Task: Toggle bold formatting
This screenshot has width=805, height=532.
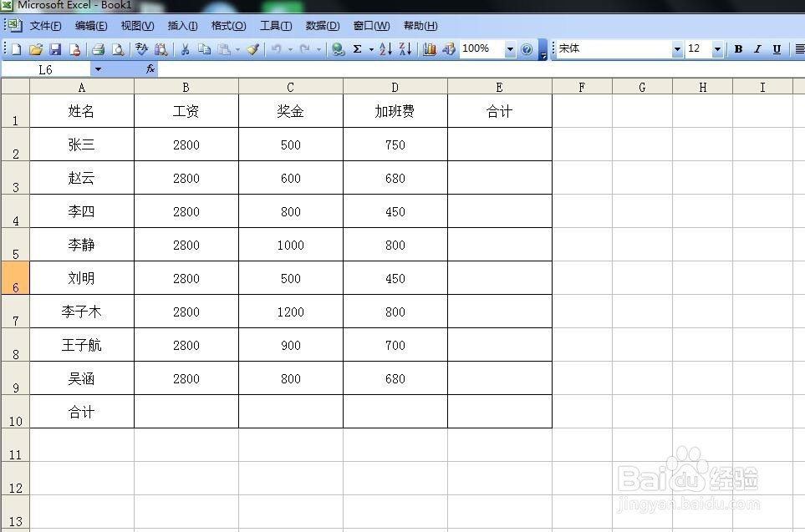Action: tap(738, 49)
